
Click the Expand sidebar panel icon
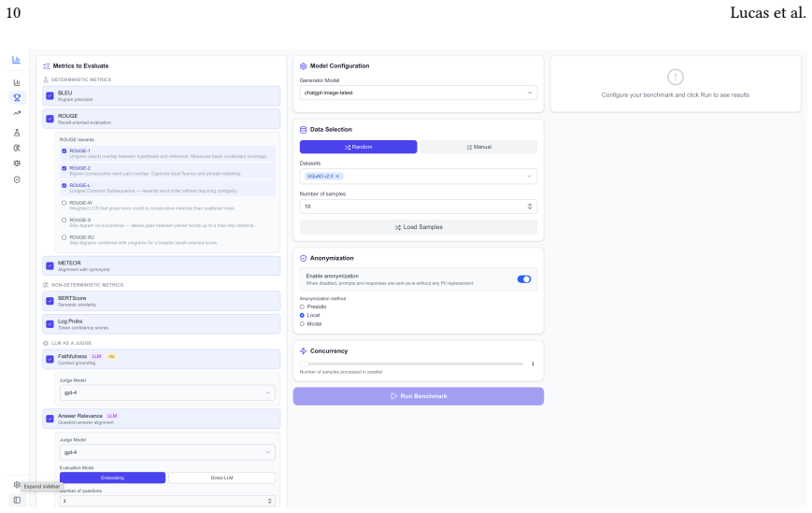click(x=17, y=500)
